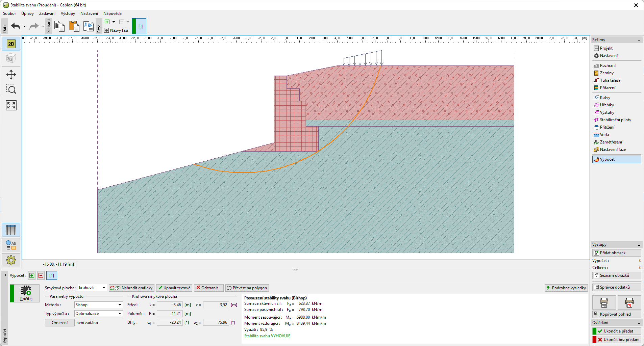Open drawing settings gear icon

[11, 260]
